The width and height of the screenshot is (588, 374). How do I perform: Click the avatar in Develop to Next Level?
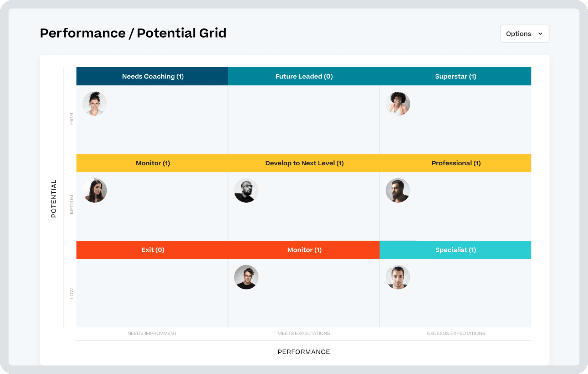click(246, 190)
